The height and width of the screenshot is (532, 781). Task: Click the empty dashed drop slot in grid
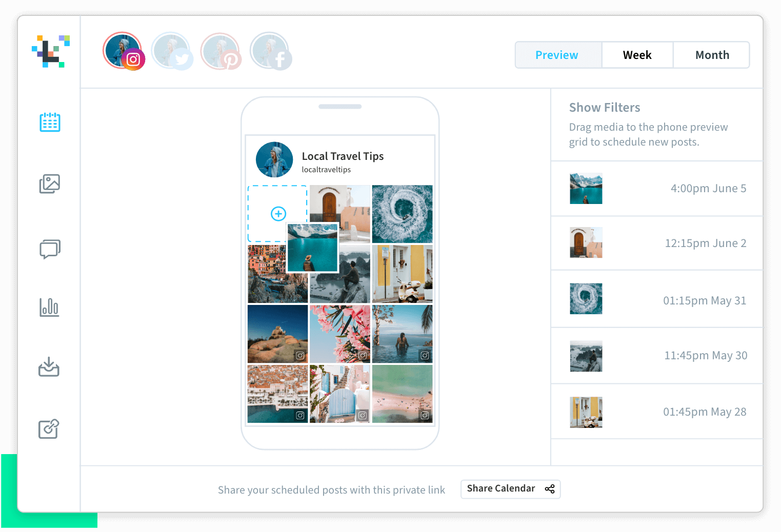pyautogui.click(x=277, y=214)
